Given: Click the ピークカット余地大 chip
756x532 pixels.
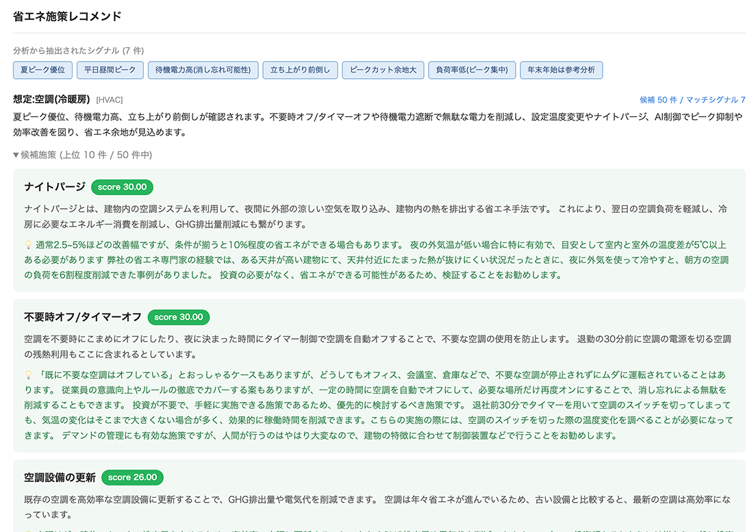Looking at the screenshot, I should pyautogui.click(x=383, y=70).
